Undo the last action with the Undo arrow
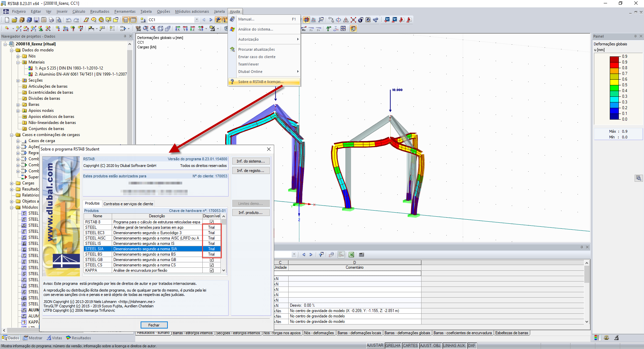This screenshot has height=349, width=644. pos(68,20)
